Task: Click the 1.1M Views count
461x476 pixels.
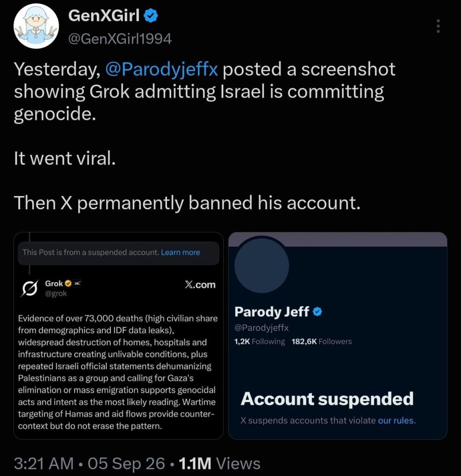Action: pos(220,463)
